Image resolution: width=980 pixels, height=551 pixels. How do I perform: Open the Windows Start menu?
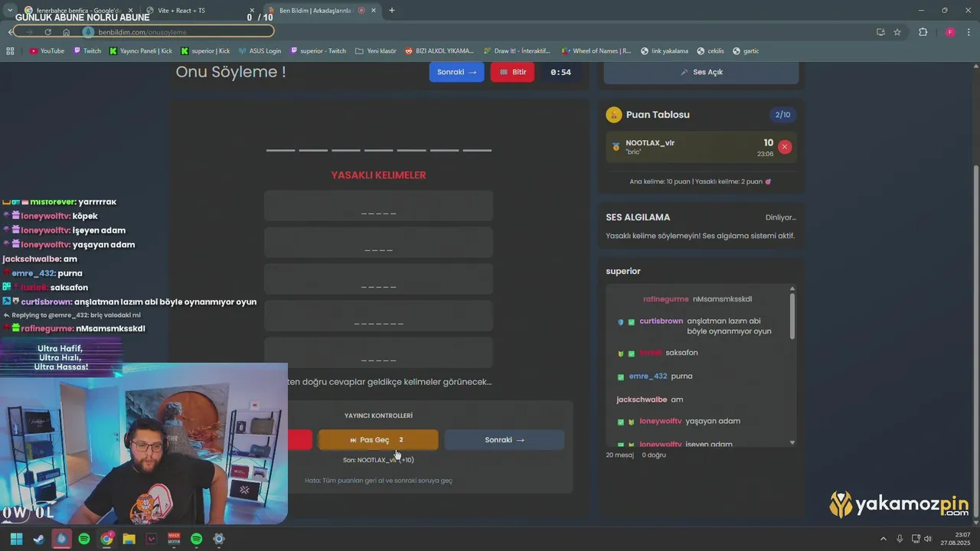pos(16,539)
